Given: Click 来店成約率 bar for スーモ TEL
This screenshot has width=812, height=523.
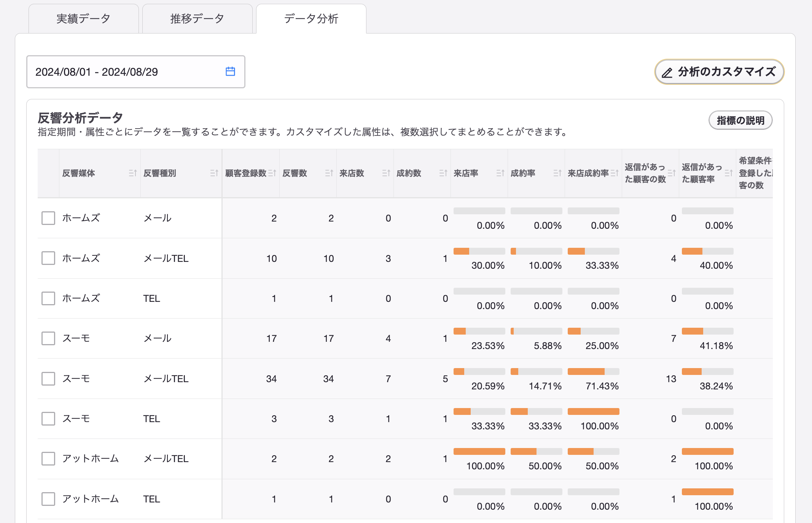Looking at the screenshot, I should [x=594, y=411].
